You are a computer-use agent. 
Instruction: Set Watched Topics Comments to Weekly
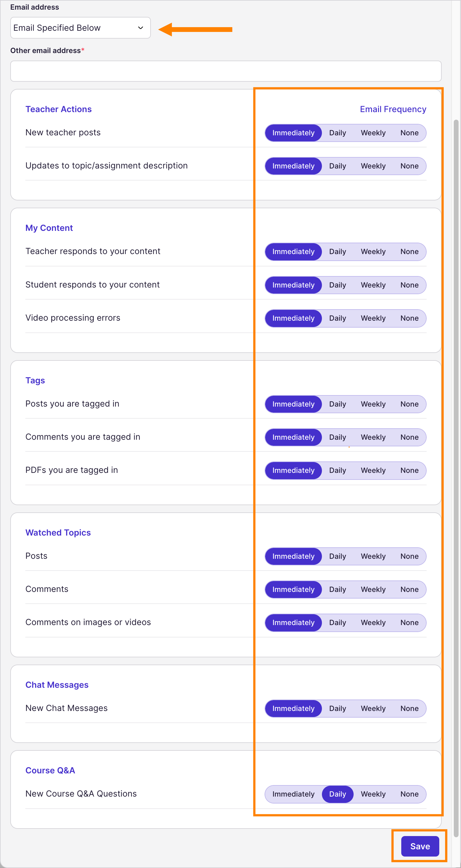(373, 589)
